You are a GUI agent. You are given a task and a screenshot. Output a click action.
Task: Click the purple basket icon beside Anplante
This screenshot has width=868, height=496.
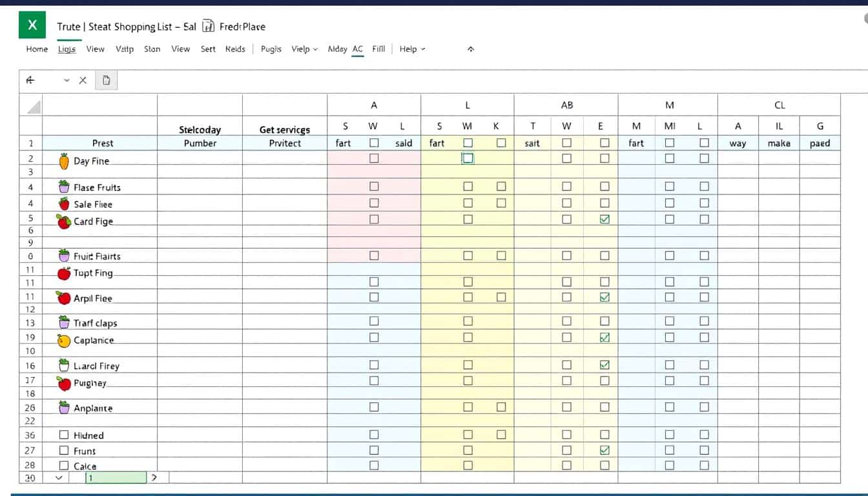64,408
